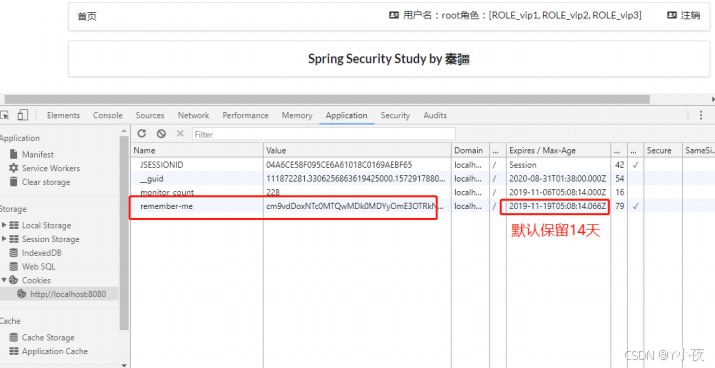Click the page horizontal scrollbar
This screenshot has width=715, height=368.
[x=327, y=99]
